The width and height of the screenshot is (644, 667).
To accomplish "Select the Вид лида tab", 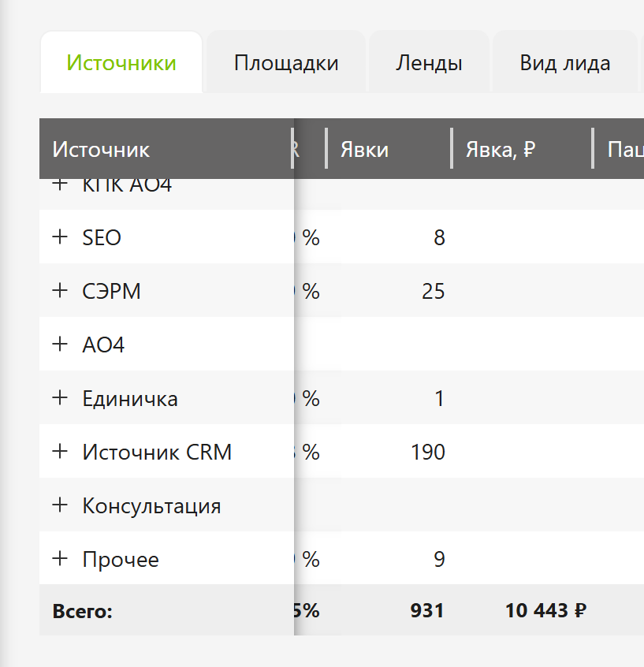I will [x=565, y=62].
